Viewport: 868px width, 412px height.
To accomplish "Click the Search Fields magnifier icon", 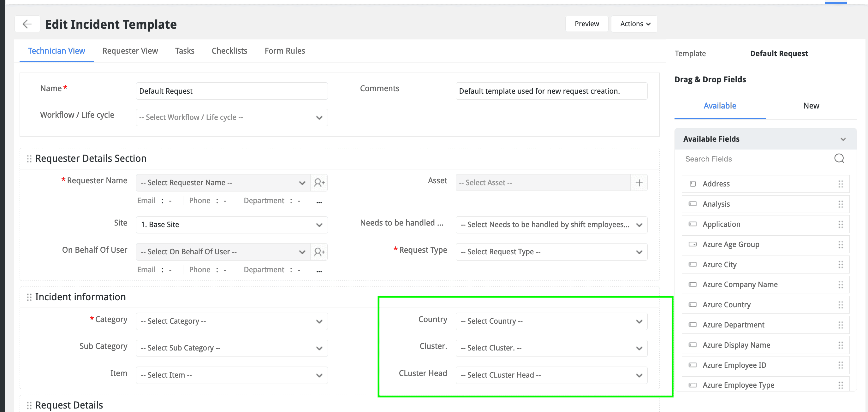I will 839,158.
